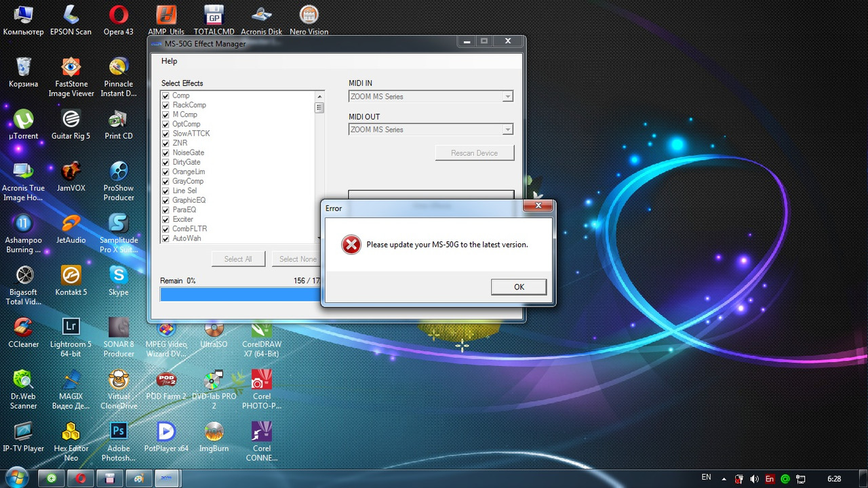Screen dimensions: 868x488
Task: Launch FastStone Image Viewer
Action: click(71, 77)
